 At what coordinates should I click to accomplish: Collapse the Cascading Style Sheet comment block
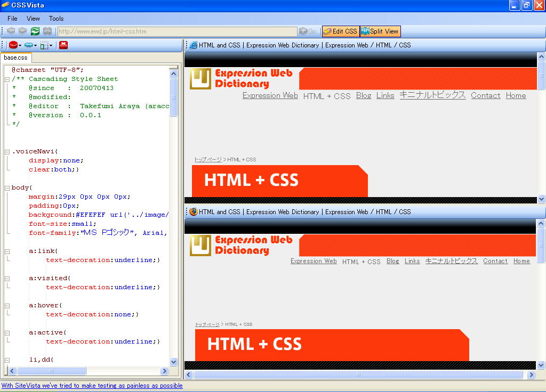click(7, 79)
